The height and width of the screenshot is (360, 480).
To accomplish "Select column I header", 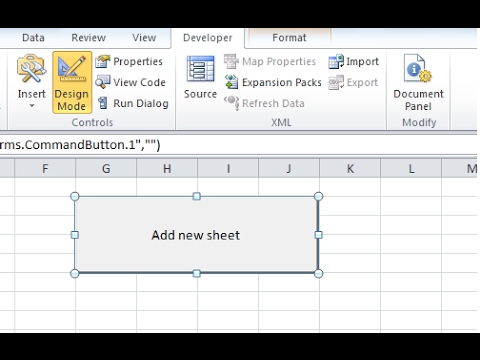I will 228,168.
